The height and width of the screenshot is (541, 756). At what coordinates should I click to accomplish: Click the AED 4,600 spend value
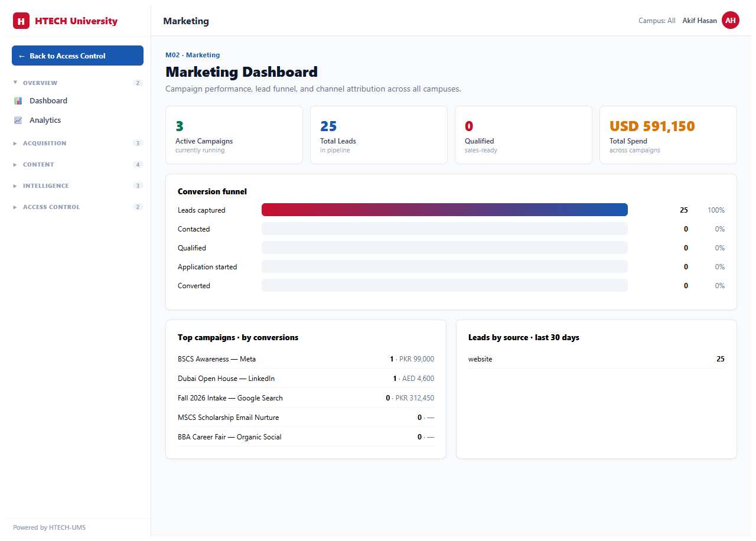coord(418,379)
